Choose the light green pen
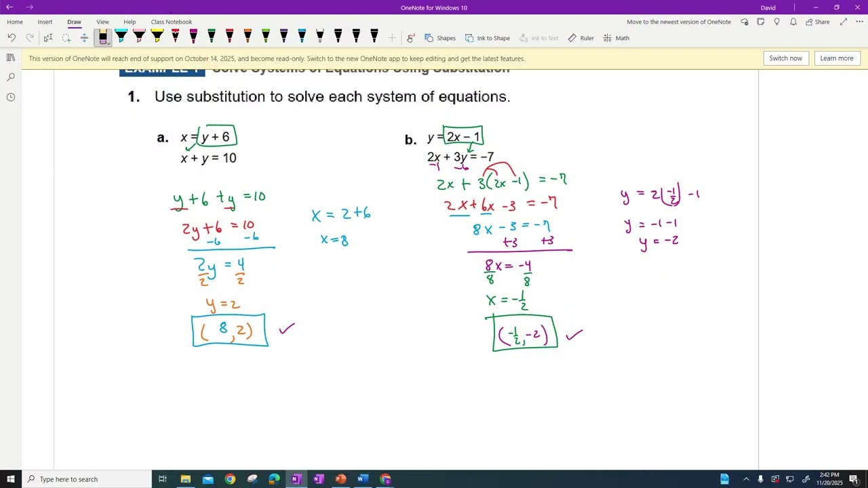 coord(266,36)
